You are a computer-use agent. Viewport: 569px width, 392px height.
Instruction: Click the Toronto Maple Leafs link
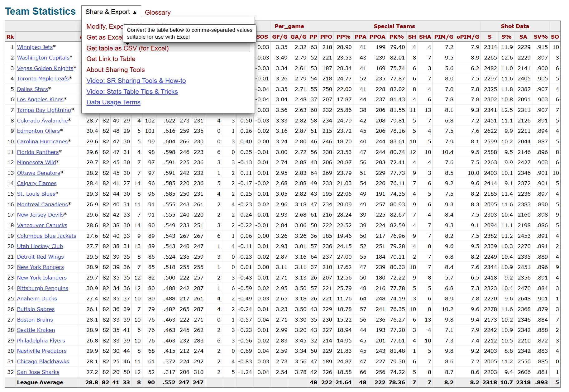point(43,79)
